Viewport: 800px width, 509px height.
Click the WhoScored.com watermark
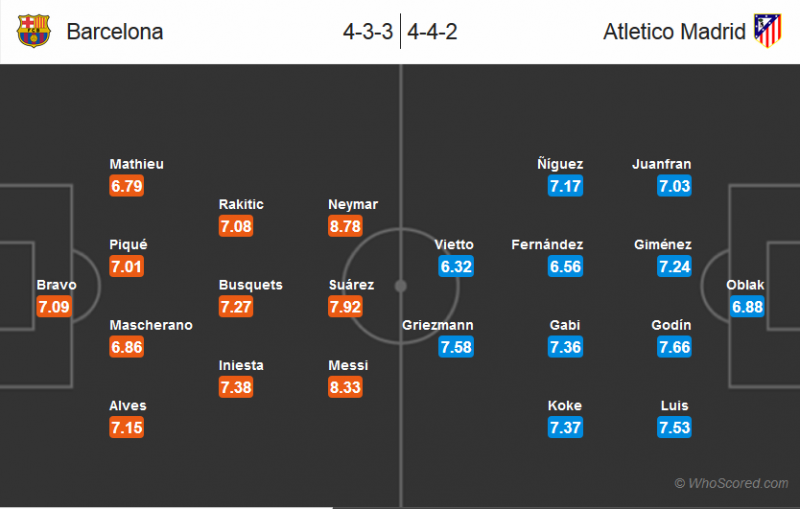click(x=731, y=484)
